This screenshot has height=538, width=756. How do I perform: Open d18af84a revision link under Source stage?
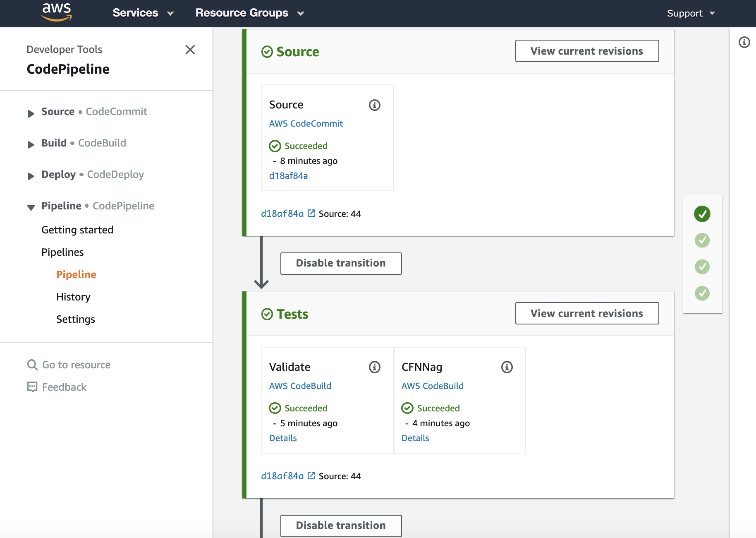pos(282,214)
